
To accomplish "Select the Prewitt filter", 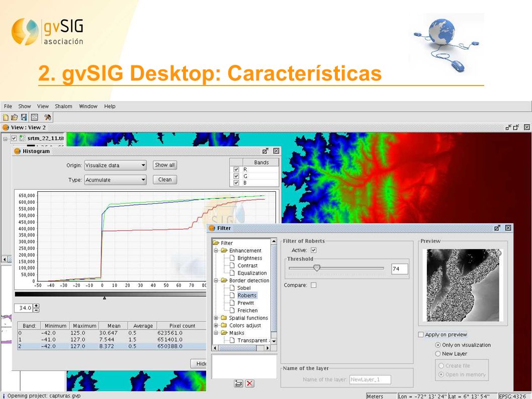I will click(246, 303).
